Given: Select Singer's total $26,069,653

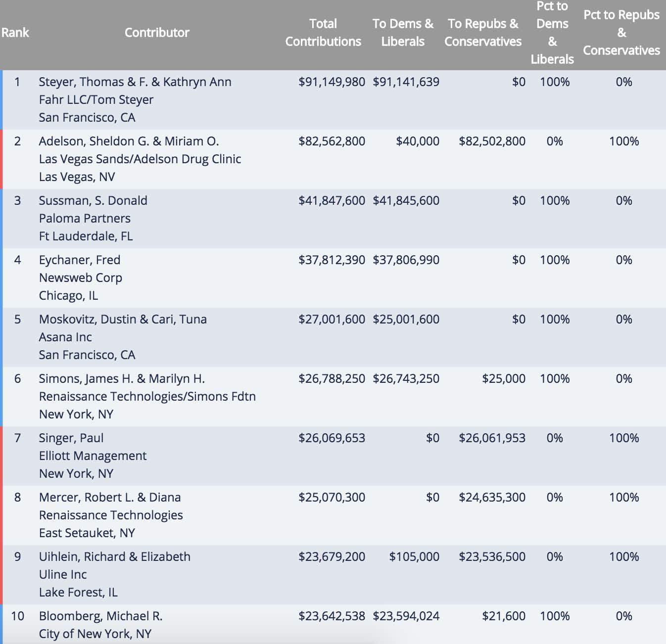Looking at the screenshot, I should point(332,438).
